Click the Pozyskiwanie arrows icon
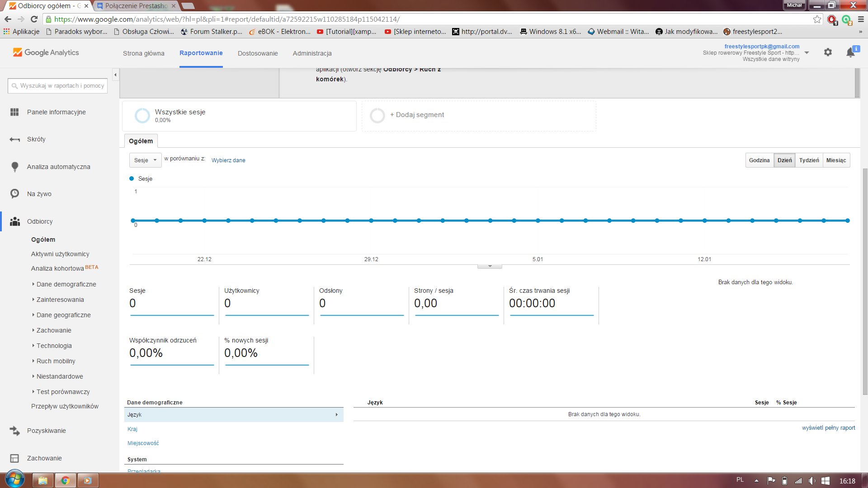The image size is (868, 488). 14,431
